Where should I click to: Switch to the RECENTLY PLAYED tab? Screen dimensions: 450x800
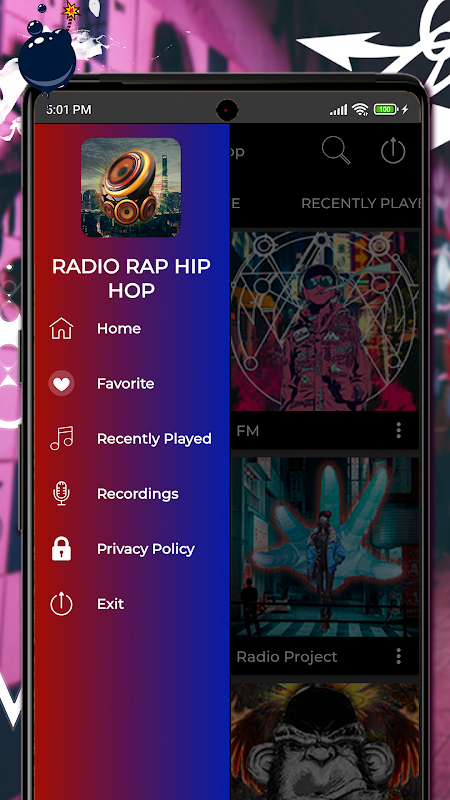click(x=361, y=203)
